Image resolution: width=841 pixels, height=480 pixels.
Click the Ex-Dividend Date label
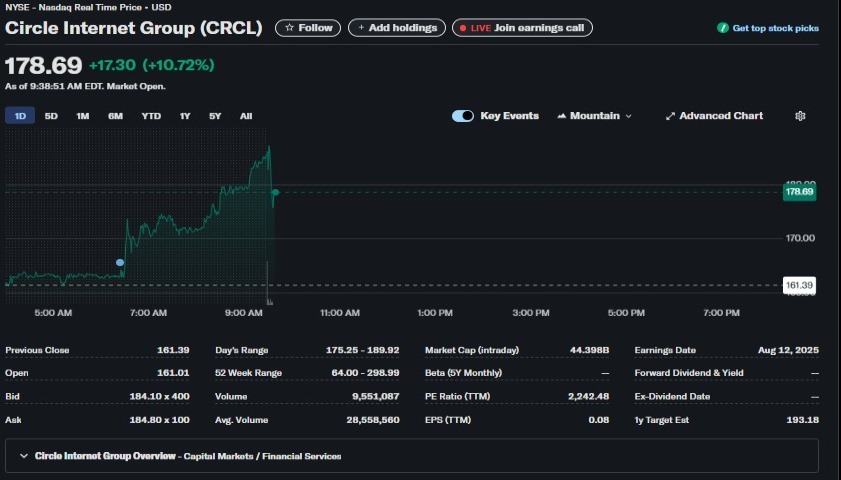(672, 396)
